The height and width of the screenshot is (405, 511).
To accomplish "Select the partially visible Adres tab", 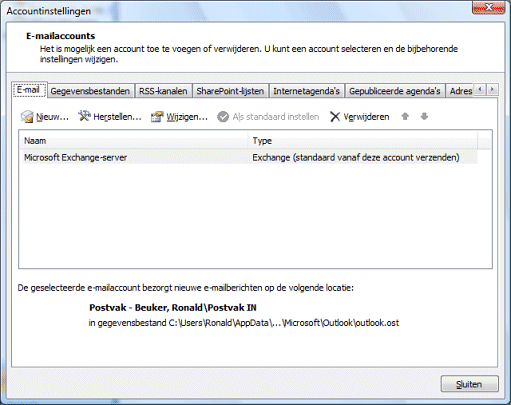I will click(460, 91).
